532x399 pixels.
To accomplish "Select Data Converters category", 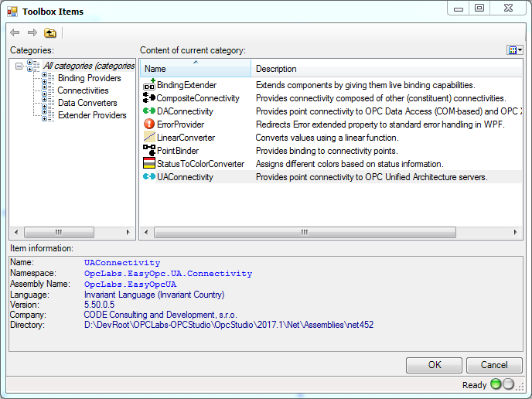I will 87,103.
